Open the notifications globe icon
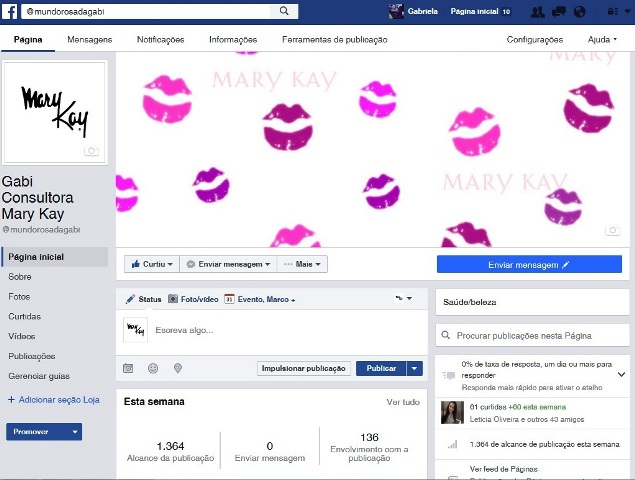Image resolution: width=635 pixels, height=480 pixels. [581, 12]
